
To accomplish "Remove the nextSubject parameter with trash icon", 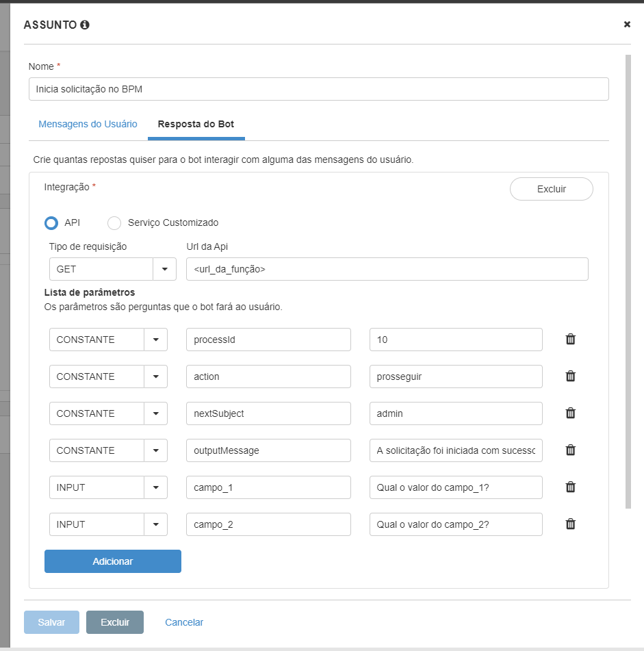I will 570,413.
